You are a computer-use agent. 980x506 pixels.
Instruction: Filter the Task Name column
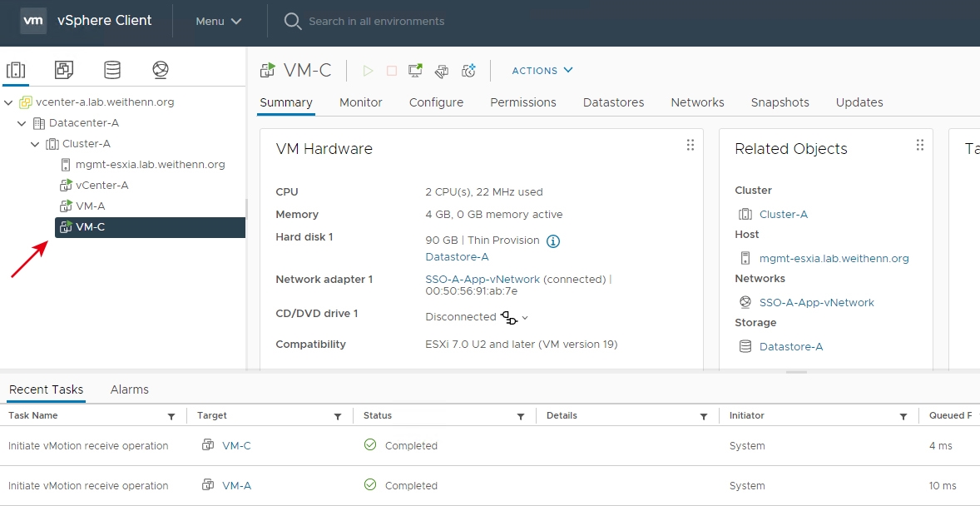(x=171, y=417)
